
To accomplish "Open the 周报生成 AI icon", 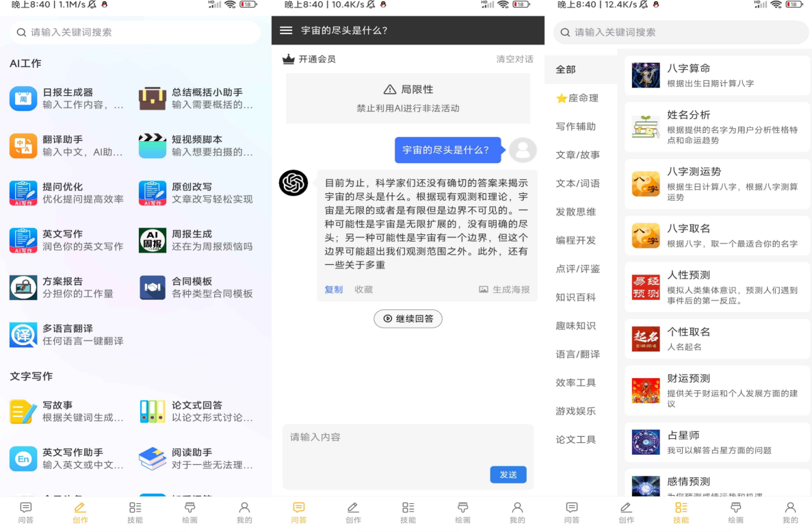I will pos(152,240).
